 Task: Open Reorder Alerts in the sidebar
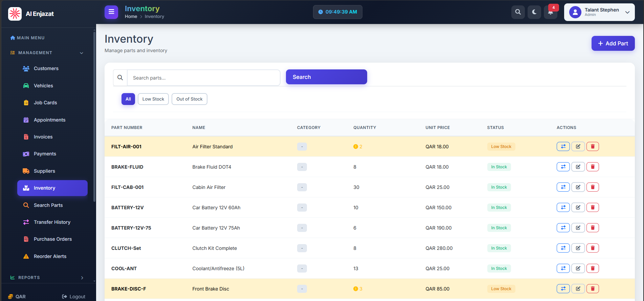click(x=52, y=256)
